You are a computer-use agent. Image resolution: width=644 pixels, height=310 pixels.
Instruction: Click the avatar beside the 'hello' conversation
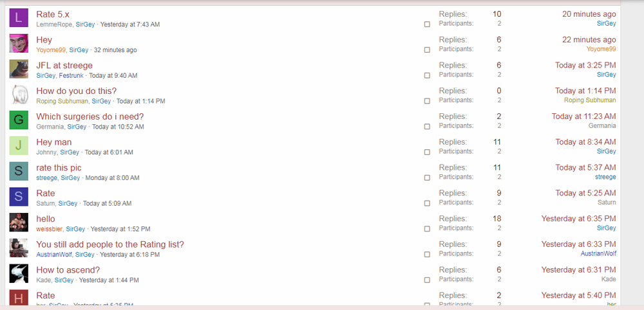[19, 223]
